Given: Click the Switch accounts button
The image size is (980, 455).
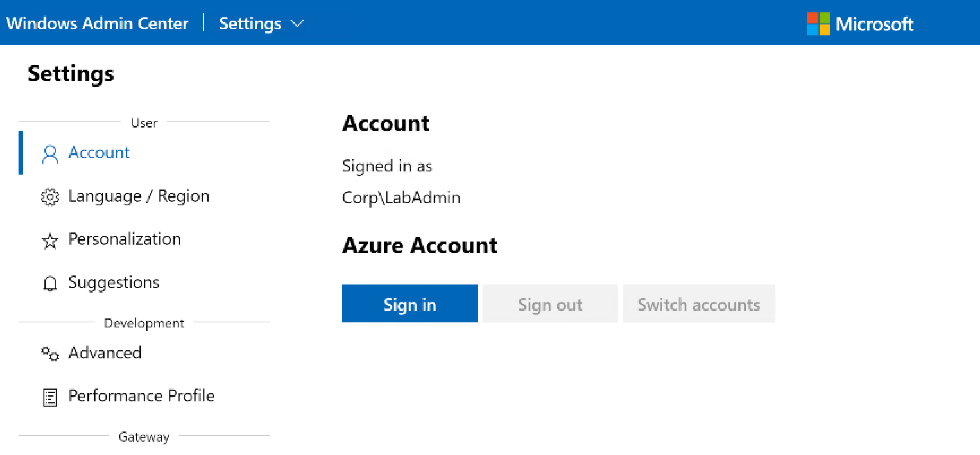Looking at the screenshot, I should click(x=698, y=304).
